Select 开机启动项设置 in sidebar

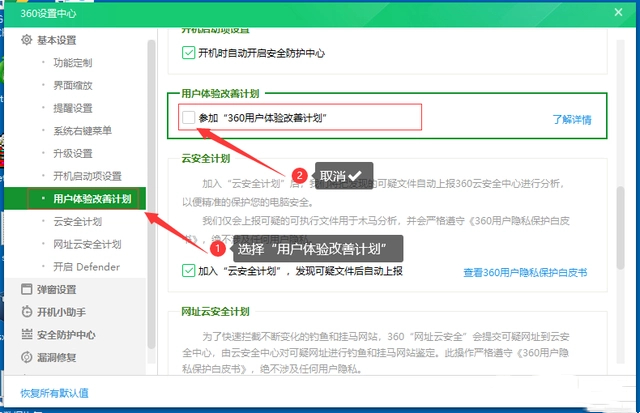(87, 176)
